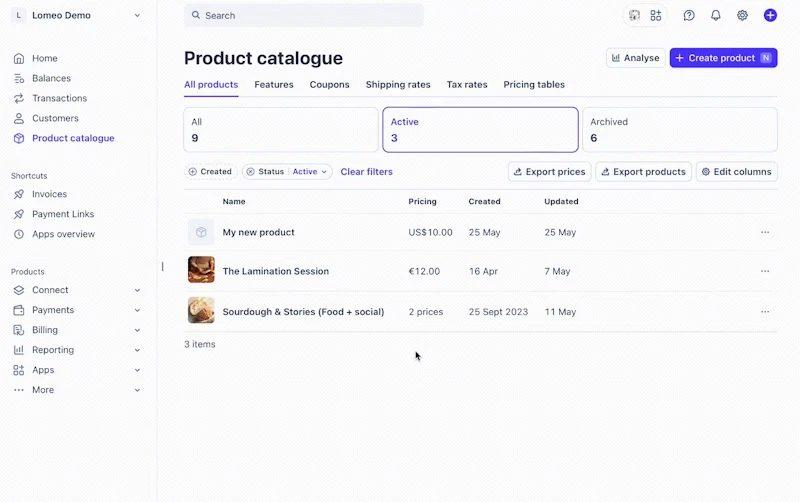
Task: Click the Clear filters link
Action: (367, 172)
